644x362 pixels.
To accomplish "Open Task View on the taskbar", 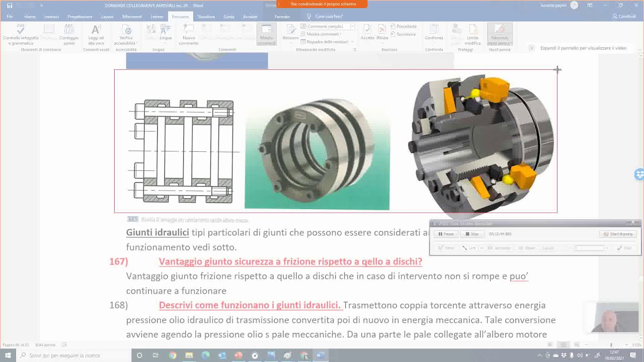I will [x=156, y=355].
